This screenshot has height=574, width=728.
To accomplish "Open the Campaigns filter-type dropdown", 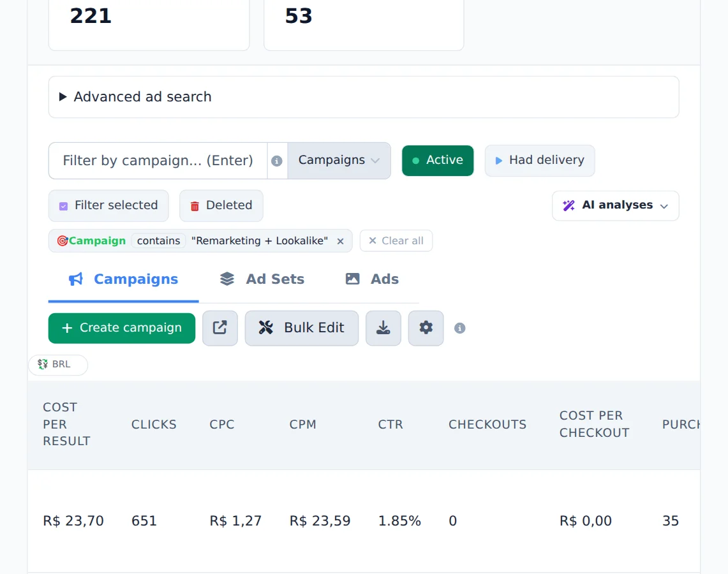I will click(x=339, y=161).
